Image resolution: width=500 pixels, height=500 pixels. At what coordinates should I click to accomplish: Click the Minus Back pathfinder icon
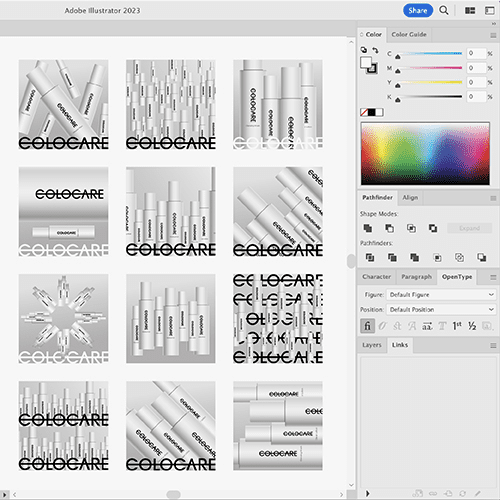[482, 257]
